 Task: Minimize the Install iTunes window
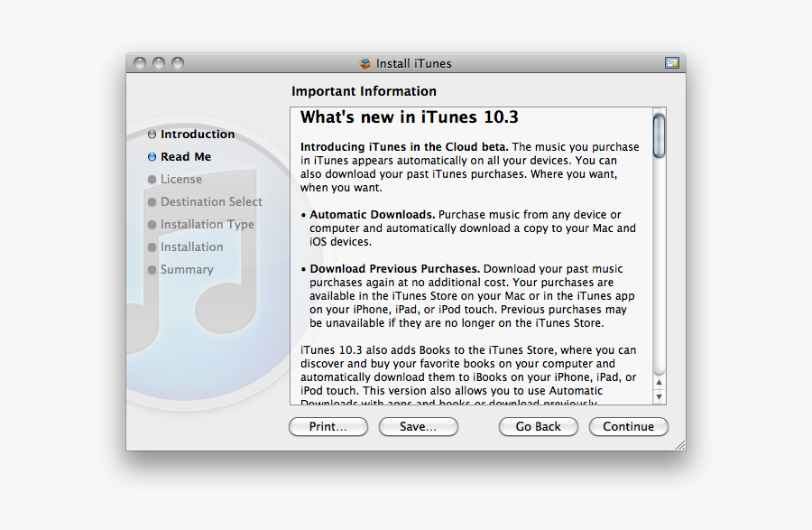coord(159,63)
